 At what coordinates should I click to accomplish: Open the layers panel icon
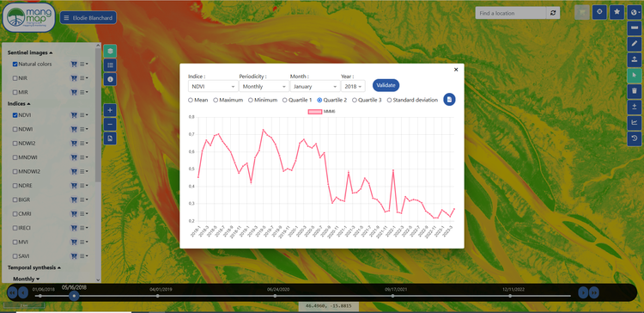click(x=110, y=51)
